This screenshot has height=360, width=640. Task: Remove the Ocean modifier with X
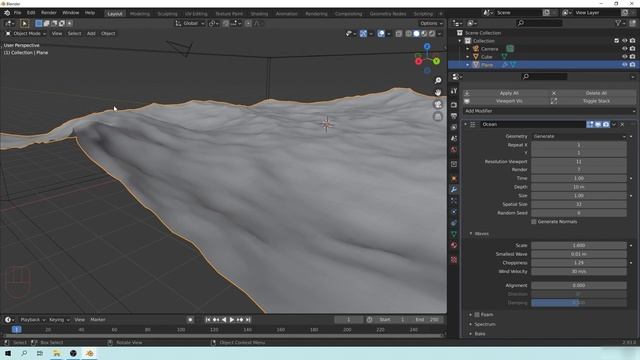[x=622, y=124]
